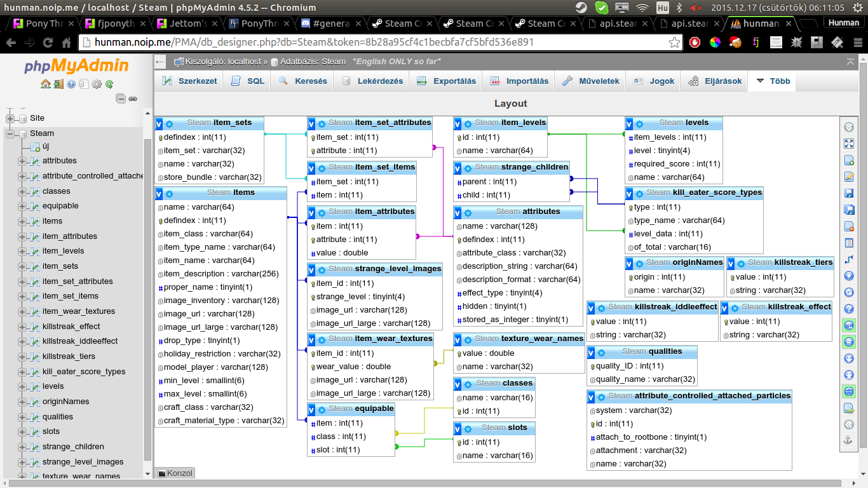Reload the navigation panel
Screen dimensions: 868x488
pyautogui.click(x=109, y=84)
